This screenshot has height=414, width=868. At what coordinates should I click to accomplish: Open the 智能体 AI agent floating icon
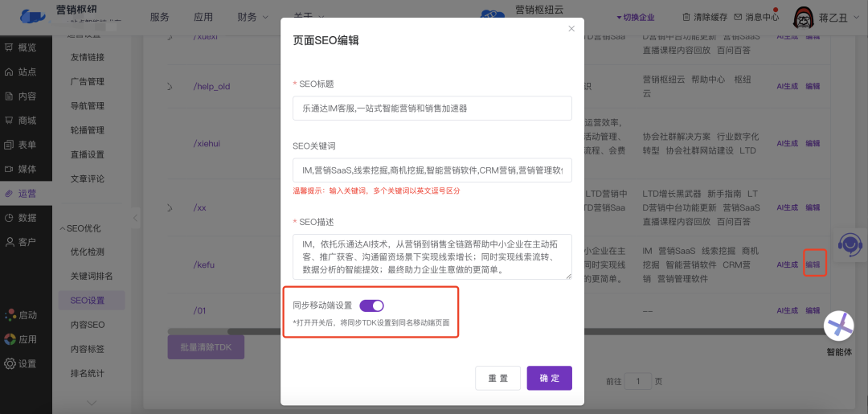[x=839, y=326]
